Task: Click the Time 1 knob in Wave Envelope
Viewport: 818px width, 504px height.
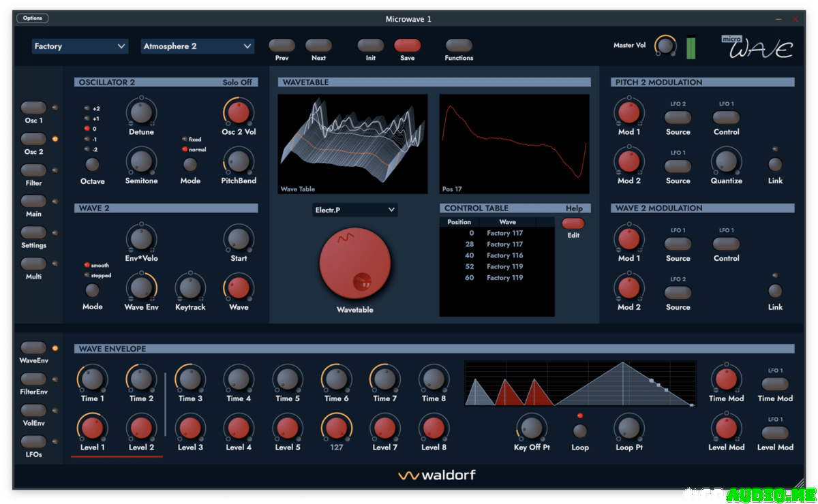Action: [x=92, y=379]
